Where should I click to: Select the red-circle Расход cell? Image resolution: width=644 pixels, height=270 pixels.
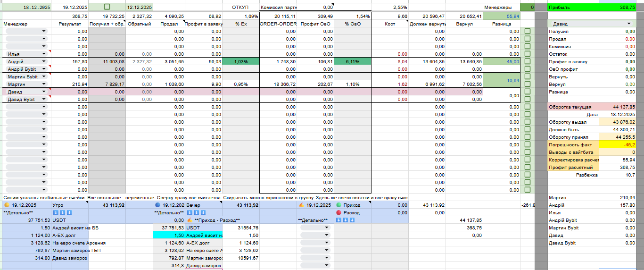(x=352, y=213)
